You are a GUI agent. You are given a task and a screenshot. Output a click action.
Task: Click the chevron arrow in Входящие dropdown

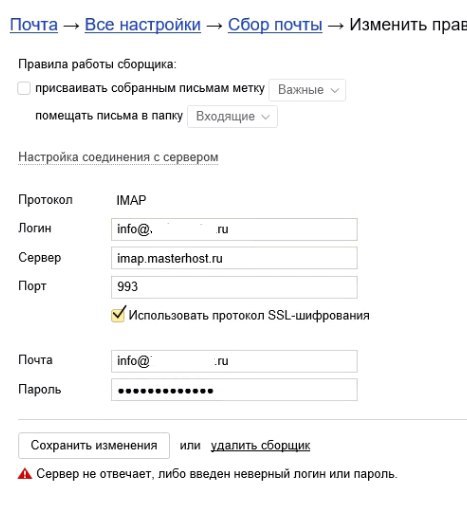pos(265,117)
